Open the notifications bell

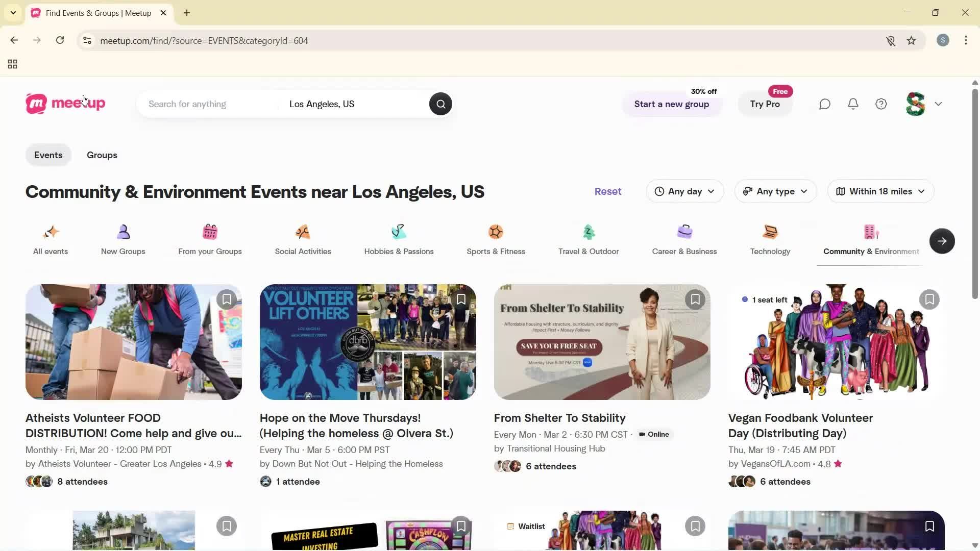coord(853,104)
